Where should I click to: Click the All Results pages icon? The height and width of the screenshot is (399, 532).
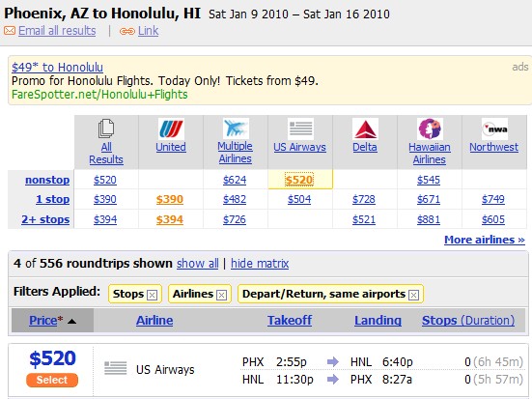(106, 128)
